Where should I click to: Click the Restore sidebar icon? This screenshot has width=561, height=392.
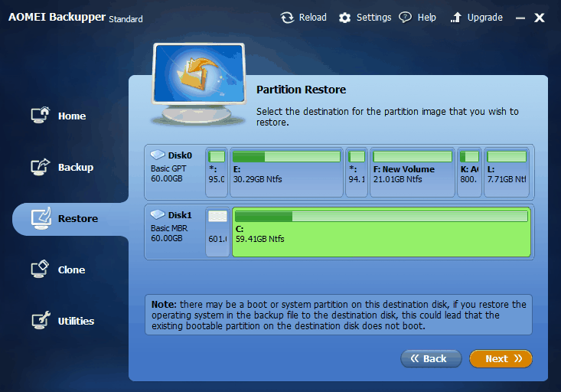pos(41,218)
